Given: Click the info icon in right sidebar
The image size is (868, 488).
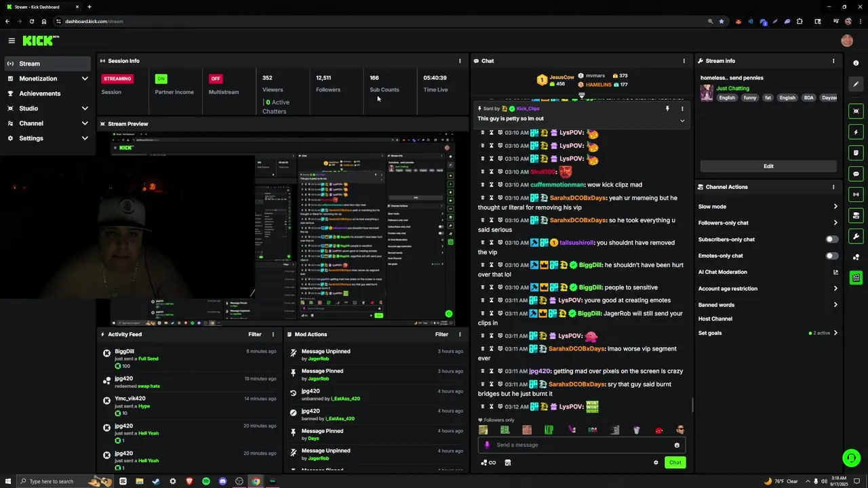Looking at the screenshot, I should coord(856,63).
